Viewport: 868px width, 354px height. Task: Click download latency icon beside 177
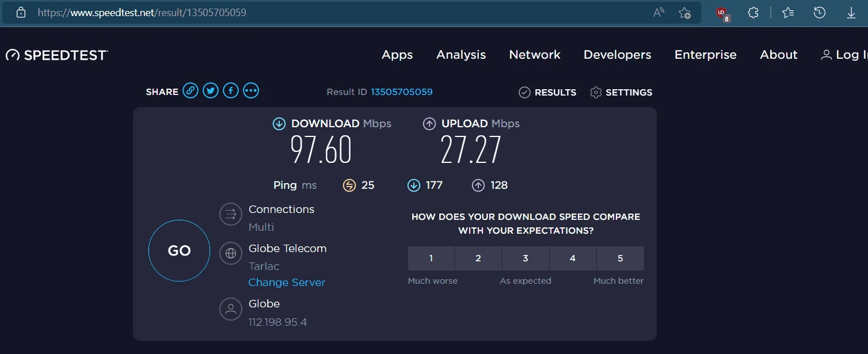coord(414,185)
